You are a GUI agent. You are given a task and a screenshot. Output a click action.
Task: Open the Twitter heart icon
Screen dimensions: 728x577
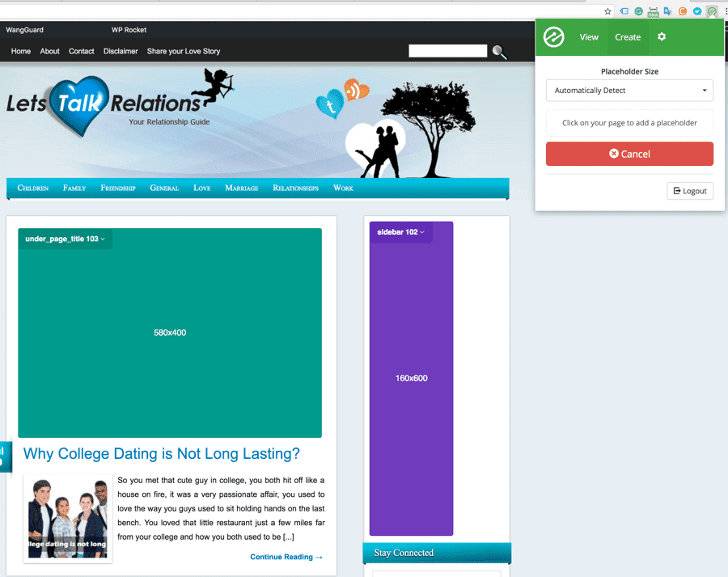[x=329, y=105]
